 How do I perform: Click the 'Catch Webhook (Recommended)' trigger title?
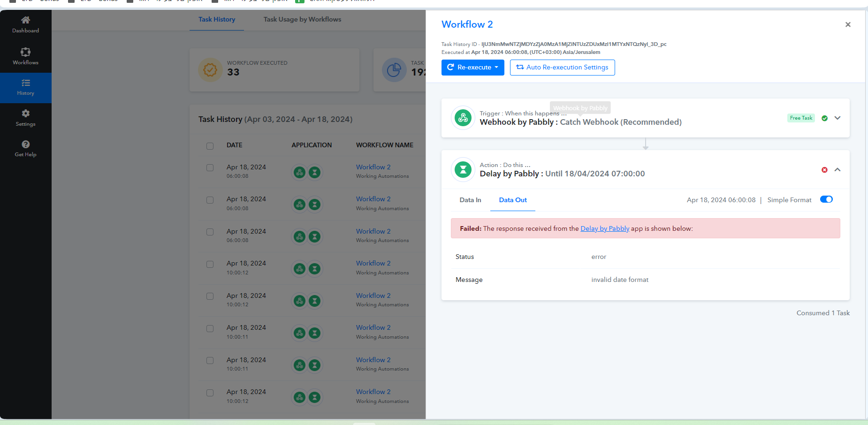click(x=621, y=122)
